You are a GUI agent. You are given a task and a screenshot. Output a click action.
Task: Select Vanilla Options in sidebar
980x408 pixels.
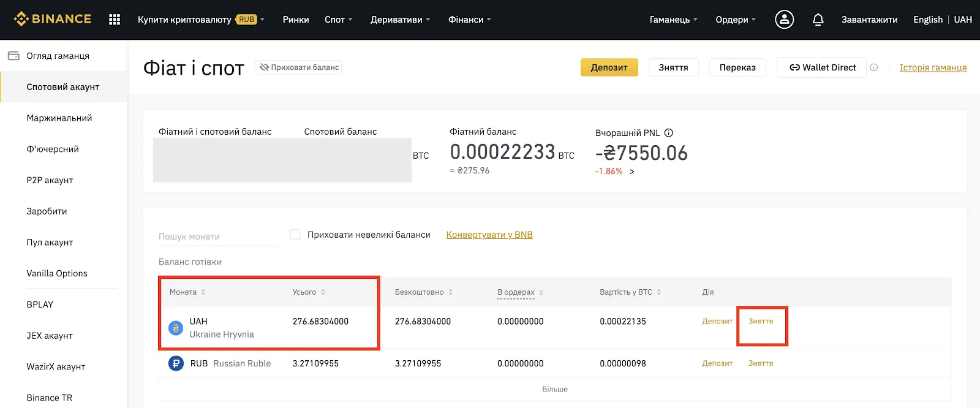click(57, 273)
